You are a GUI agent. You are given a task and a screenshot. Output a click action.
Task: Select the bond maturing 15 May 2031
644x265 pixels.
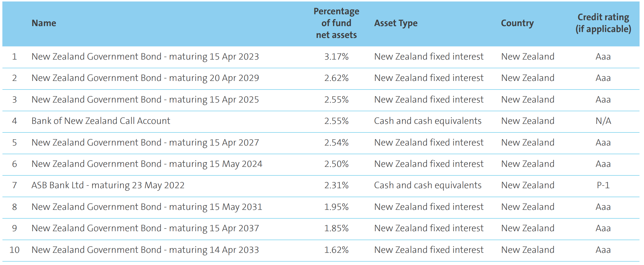tap(147, 207)
